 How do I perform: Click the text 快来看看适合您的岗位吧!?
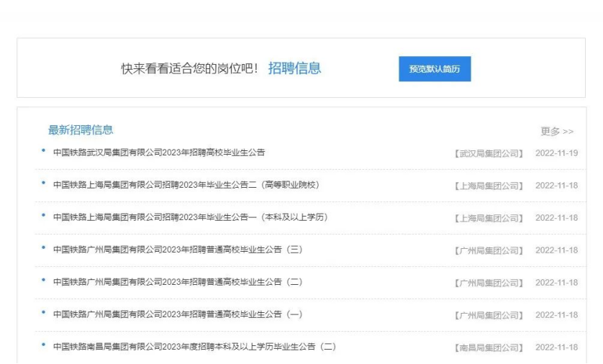pos(189,69)
